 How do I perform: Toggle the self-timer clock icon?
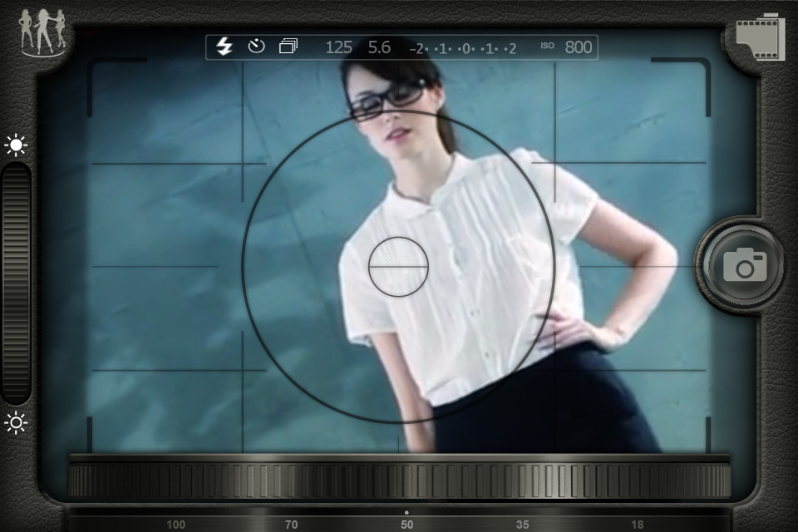(x=256, y=47)
